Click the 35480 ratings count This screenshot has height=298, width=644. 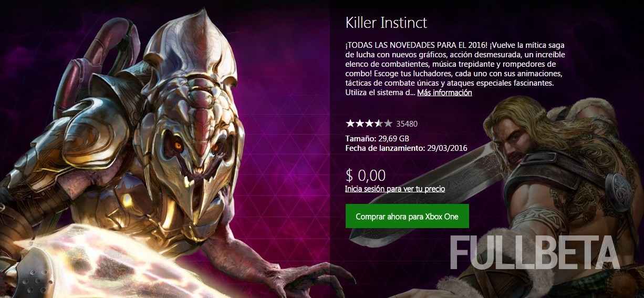407,124
